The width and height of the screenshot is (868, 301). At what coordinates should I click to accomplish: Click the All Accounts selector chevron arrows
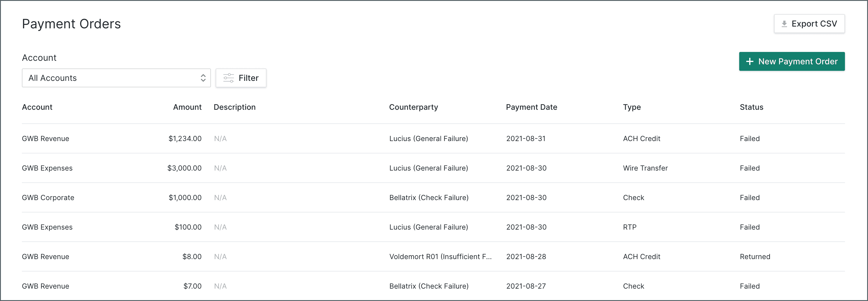click(203, 78)
